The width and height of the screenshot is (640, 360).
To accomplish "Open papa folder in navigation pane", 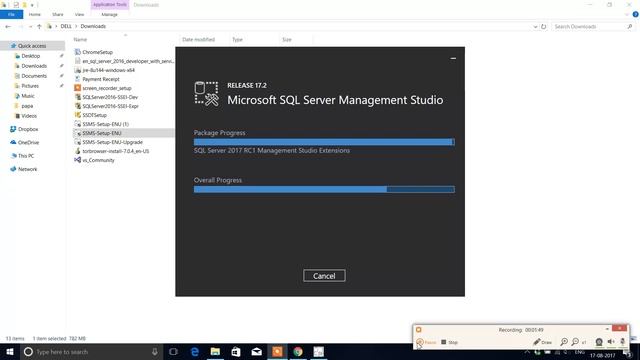I will 27,106.
